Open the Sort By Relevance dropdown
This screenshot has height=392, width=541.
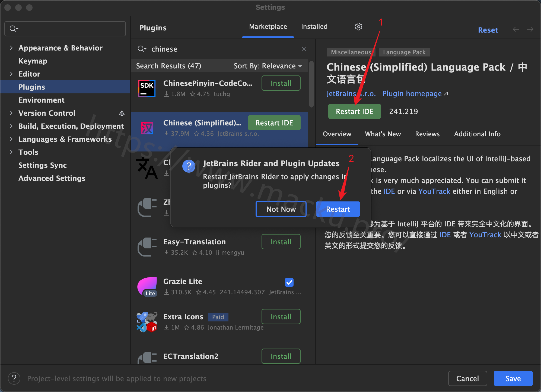(x=268, y=66)
